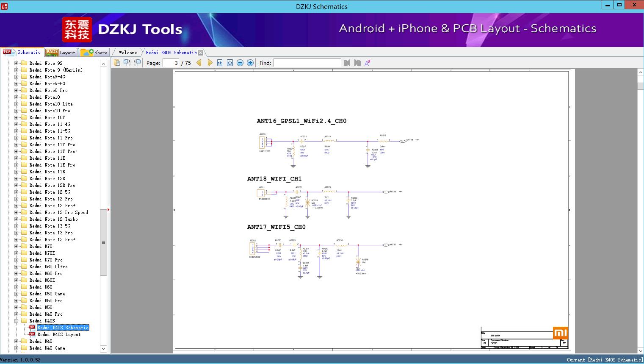Screen dimensions: 644x364
Task: Click the folder icon of Redmi K50 Game
Action: (24, 294)
